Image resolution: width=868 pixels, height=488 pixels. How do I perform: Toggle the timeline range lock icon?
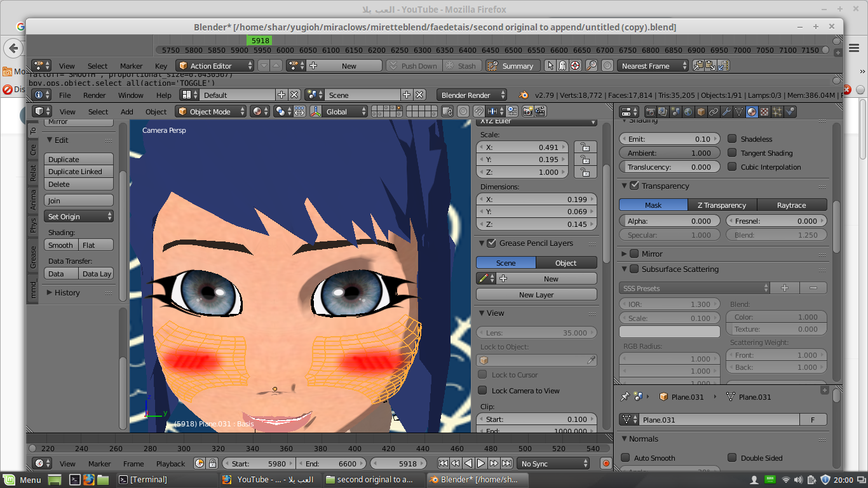pyautogui.click(x=212, y=463)
